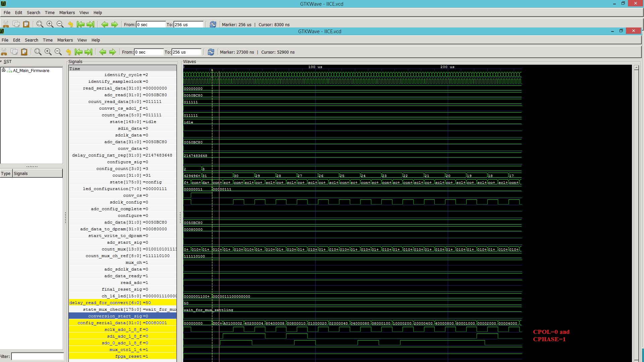Click right green arrow in lower toolbar
644x362 pixels.
113,52
